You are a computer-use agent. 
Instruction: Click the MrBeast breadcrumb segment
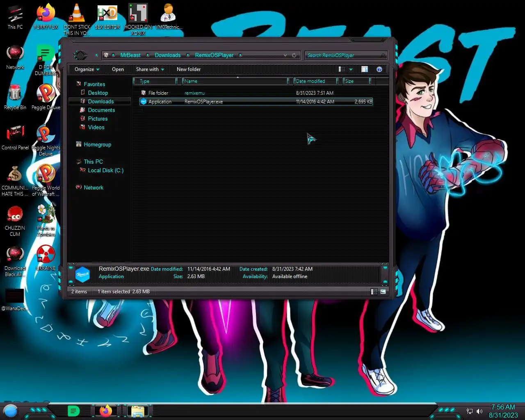(x=130, y=55)
